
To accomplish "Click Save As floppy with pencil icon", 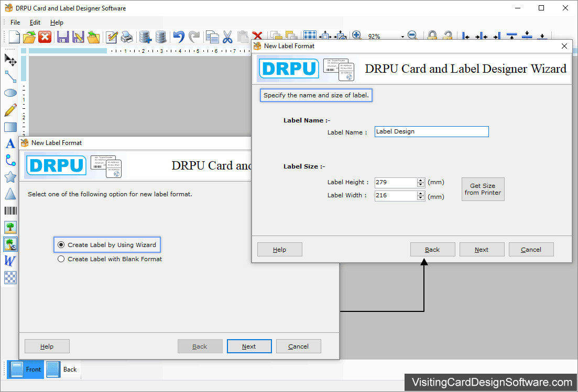I will click(x=78, y=37).
